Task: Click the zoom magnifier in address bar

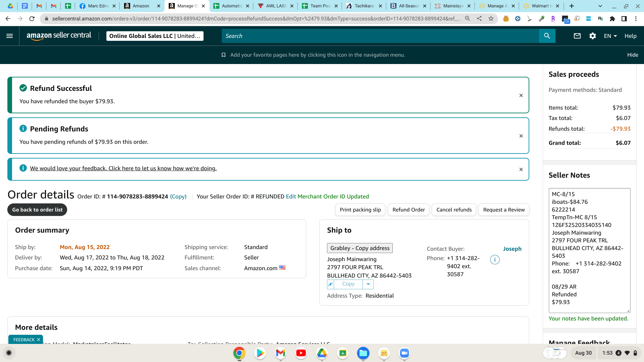Action: pyautogui.click(x=467, y=19)
